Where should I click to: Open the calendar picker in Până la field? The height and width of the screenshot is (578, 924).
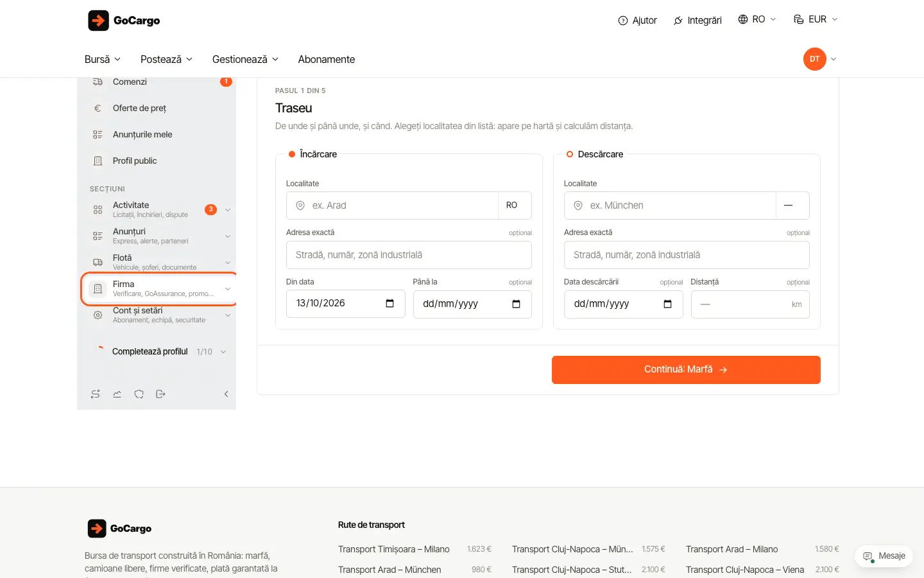click(x=516, y=304)
